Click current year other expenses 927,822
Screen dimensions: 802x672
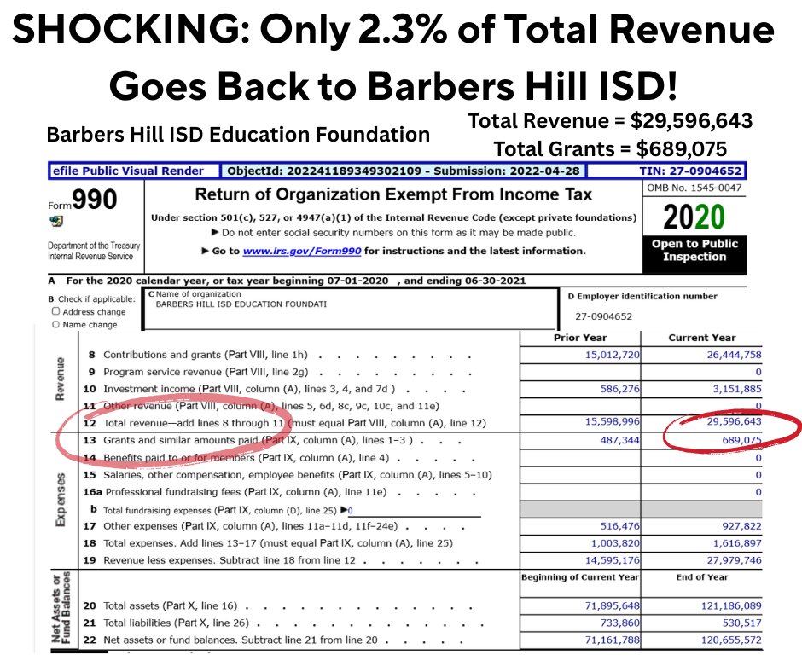pyautogui.click(x=741, y=525)
